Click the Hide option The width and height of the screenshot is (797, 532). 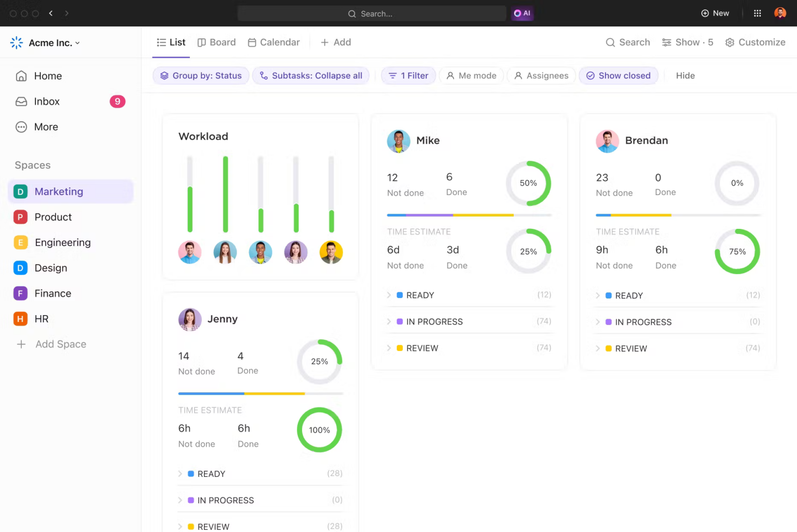click(685, 75)
